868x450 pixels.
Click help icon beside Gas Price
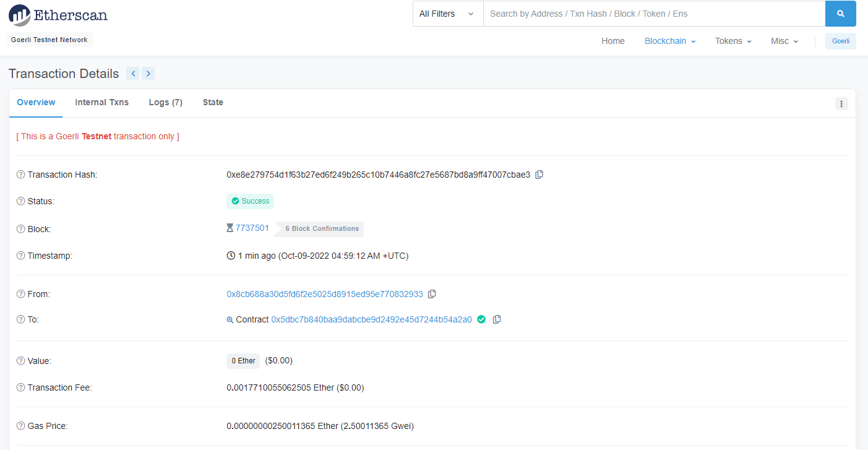click(x=20, y=426)
